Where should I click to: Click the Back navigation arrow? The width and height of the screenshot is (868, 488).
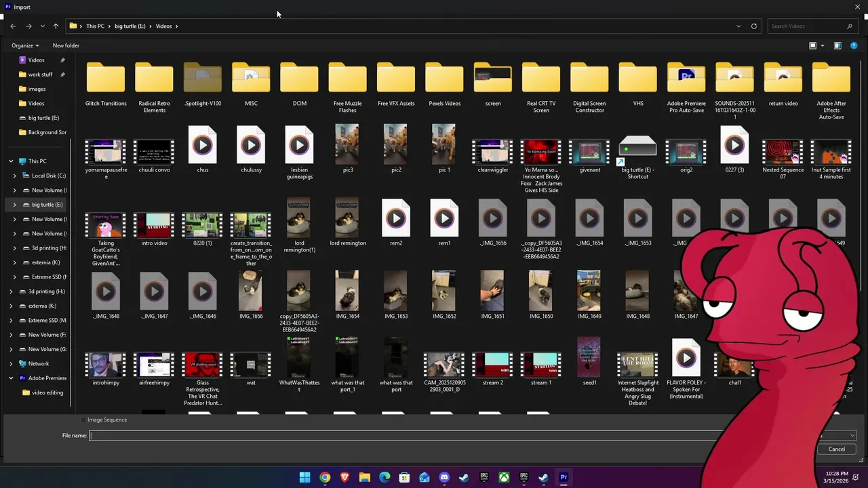tap(13, 26)
